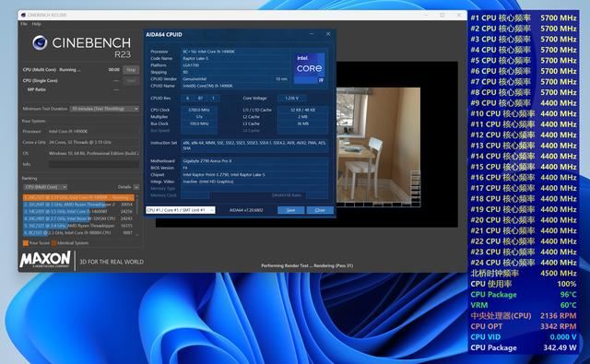
Task: Click the Intel Core i9 badge
Action: 310,68
